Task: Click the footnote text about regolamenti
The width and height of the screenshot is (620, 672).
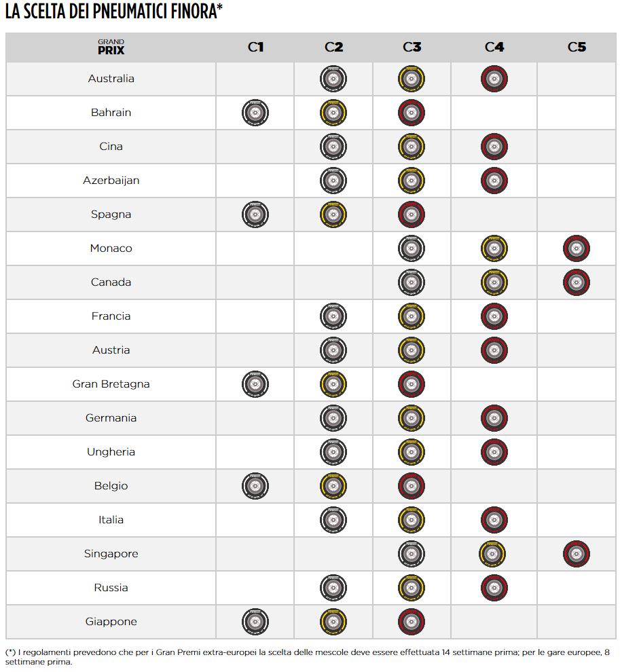Action: (306, 656)
